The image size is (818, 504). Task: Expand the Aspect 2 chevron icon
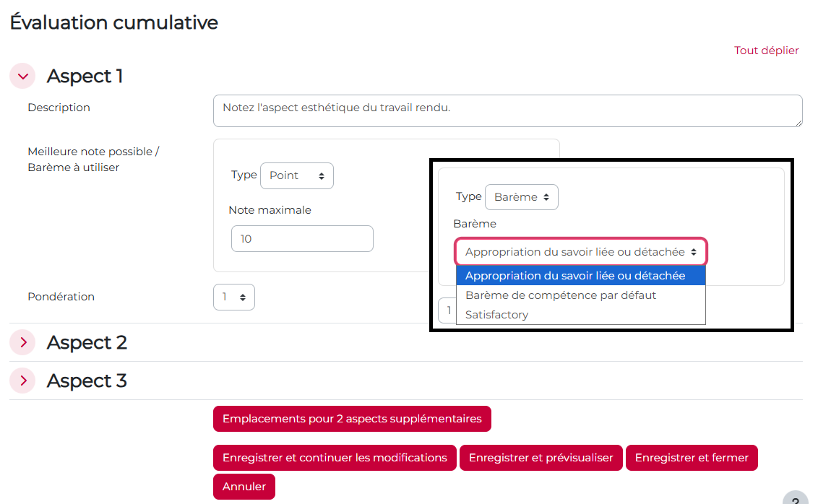22,342
